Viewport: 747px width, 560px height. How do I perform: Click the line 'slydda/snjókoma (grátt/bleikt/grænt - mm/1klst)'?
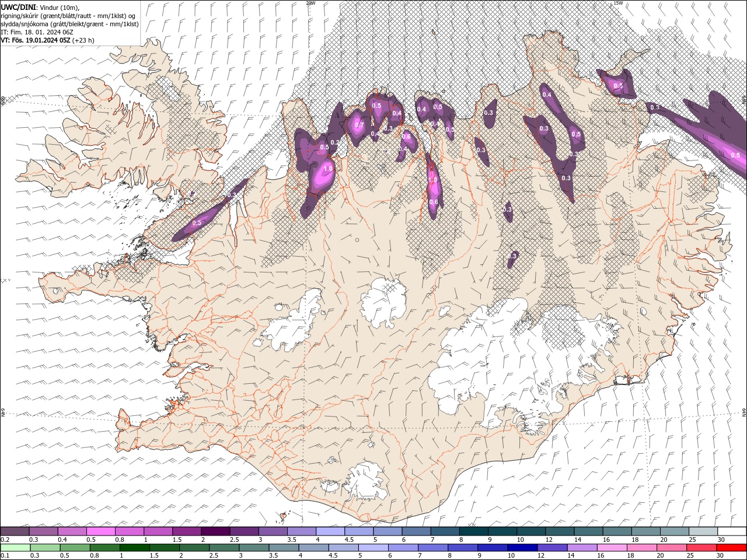[x=70, y=24]
